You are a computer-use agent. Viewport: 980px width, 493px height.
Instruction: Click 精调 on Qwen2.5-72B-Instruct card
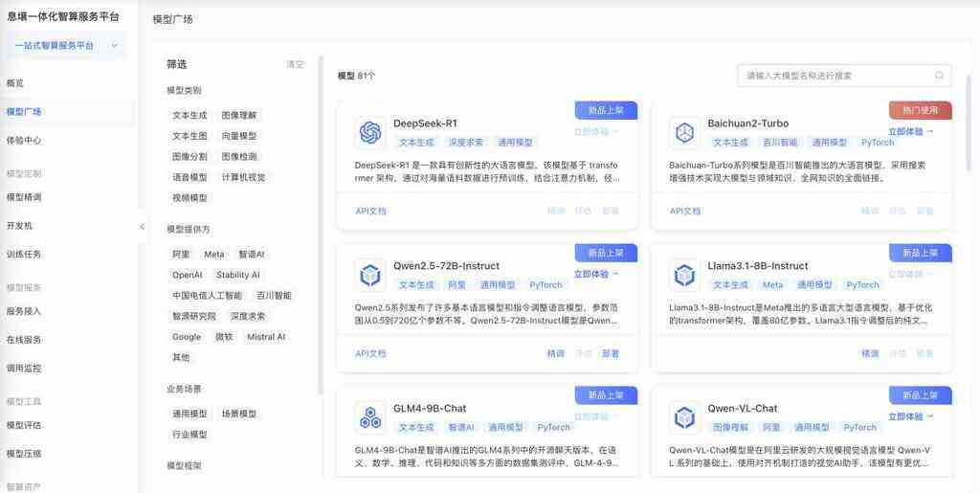(x=556, y=353)
